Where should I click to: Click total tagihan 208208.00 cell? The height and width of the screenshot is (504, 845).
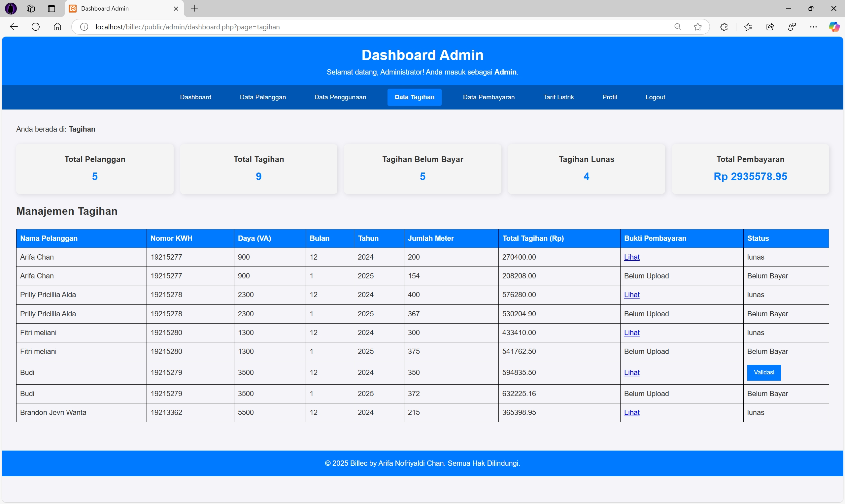(559, 276)
